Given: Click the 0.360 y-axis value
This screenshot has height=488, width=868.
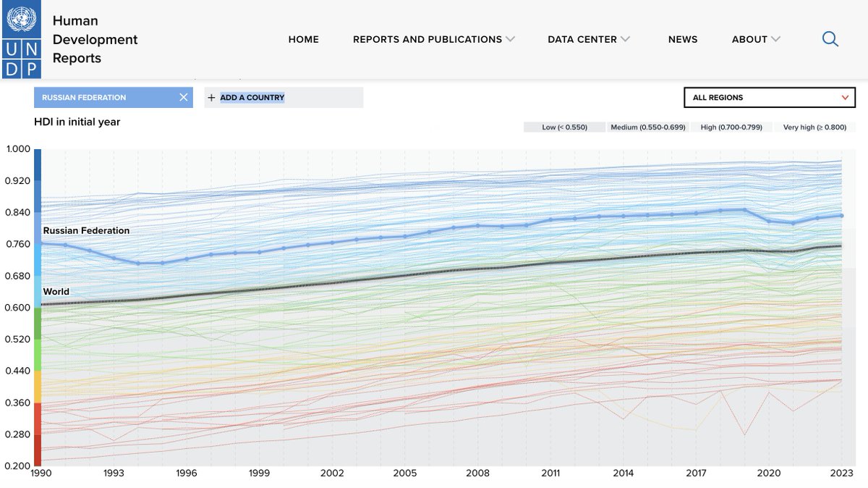Looking at the screenshot, I should (17, 403).
